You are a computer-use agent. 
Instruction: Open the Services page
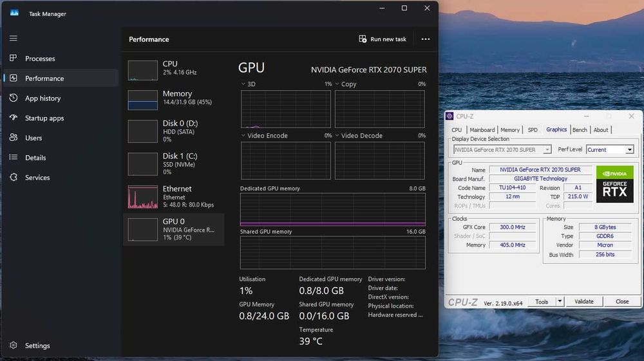[61, 177]
